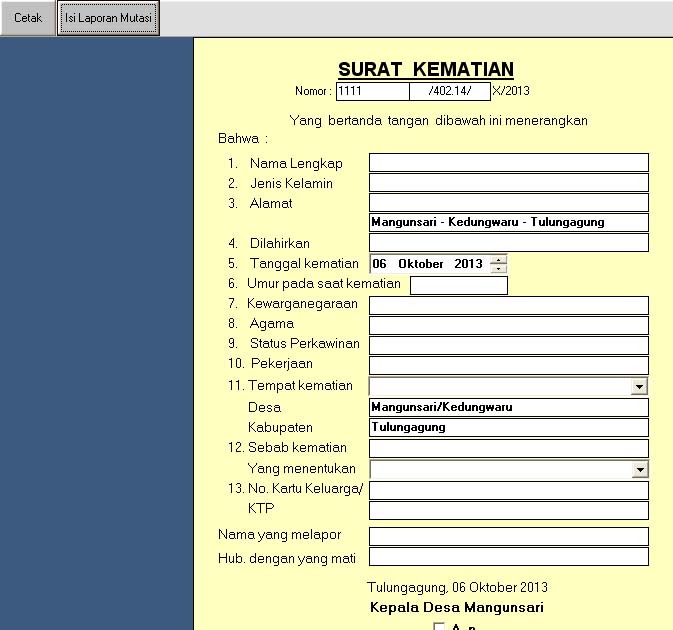This screenshot has height=630, width=673.
Task: Focus the Hub. dengan yang mati input
Action: (x=509, y=557)
